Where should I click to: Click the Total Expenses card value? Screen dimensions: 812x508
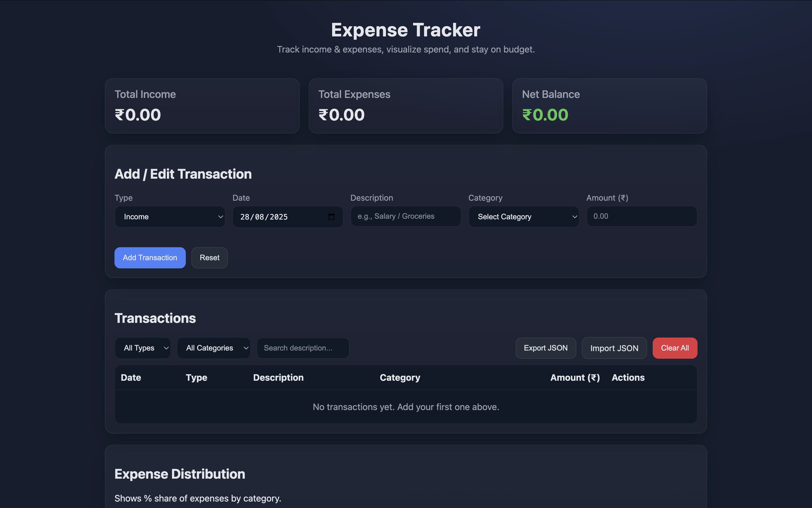342,115
